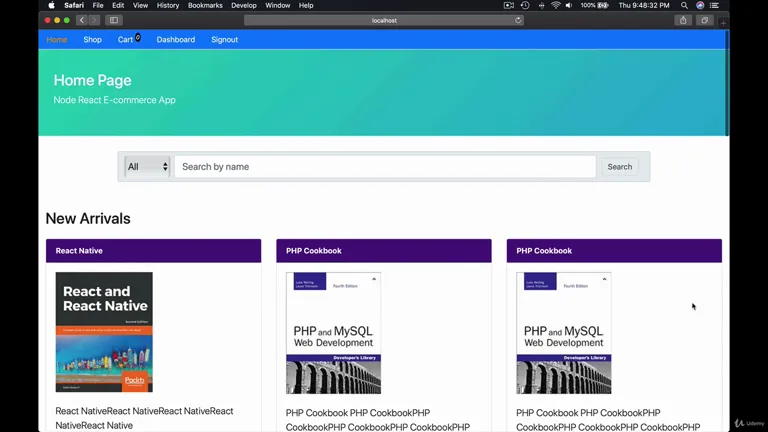Open the Cart page link
Screen dimensions: 768x432
coord(125,40)
